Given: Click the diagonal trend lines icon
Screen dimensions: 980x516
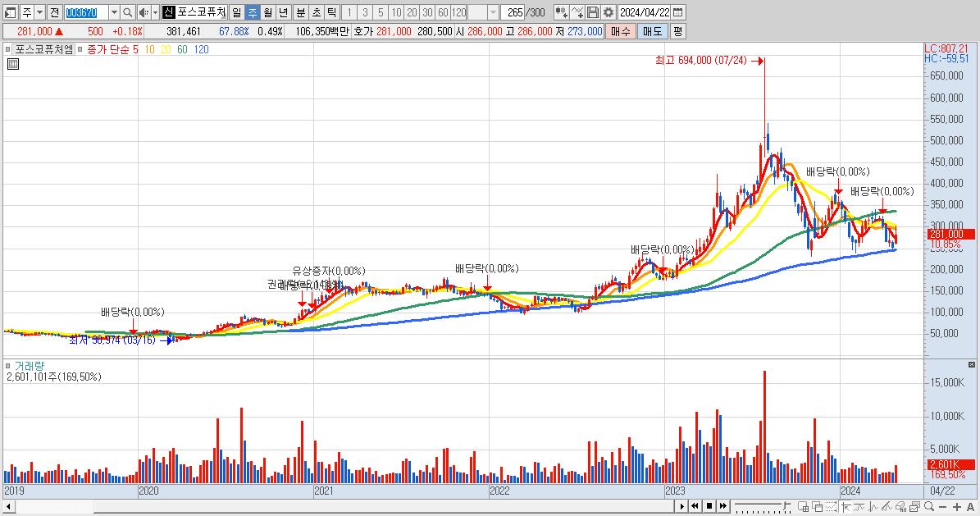Looking at the screenshot, I should coord(887,506).
